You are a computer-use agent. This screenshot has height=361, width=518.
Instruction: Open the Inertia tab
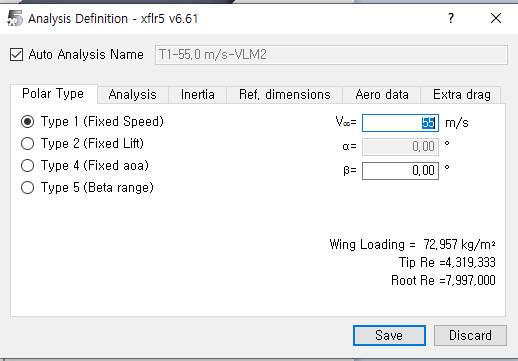click(197, 95)
